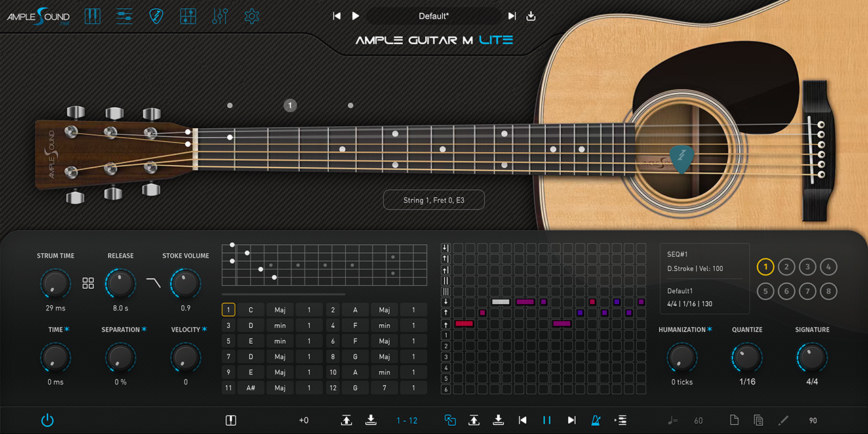Click capo position marker 1 above the fretboard

[290, 105]
